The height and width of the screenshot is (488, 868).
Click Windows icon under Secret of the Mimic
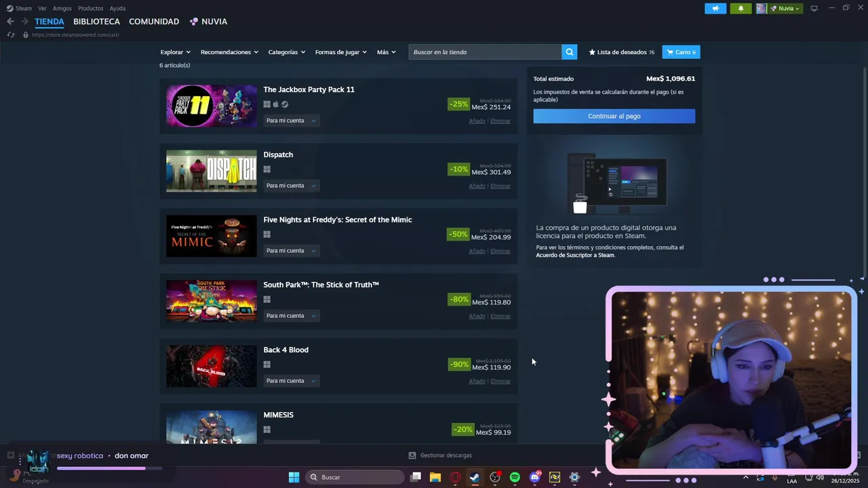click(x=267, y=235)
